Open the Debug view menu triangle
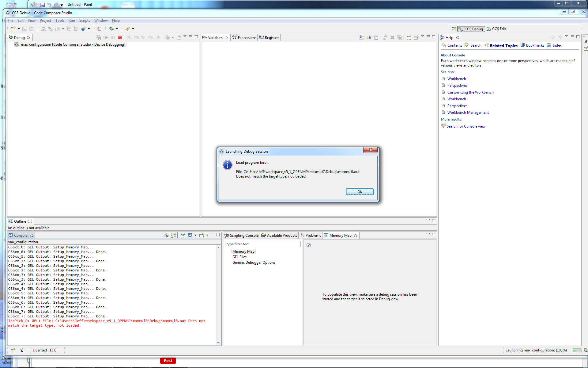The width and height of the screenshot is (588, 368). point(185,36)
